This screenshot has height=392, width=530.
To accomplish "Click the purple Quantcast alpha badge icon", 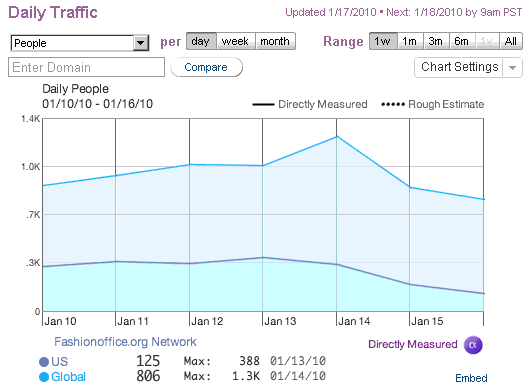I will click(473, 345).
